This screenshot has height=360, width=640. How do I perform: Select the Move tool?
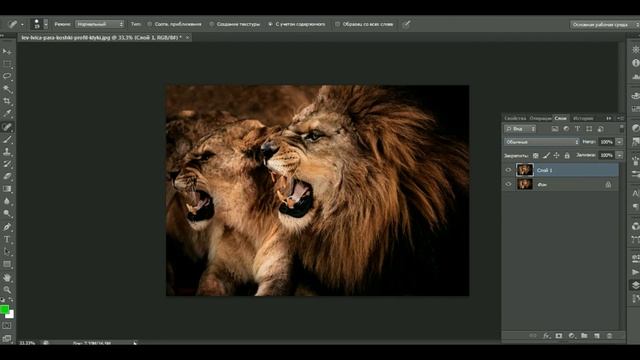[x=7, y=51]
